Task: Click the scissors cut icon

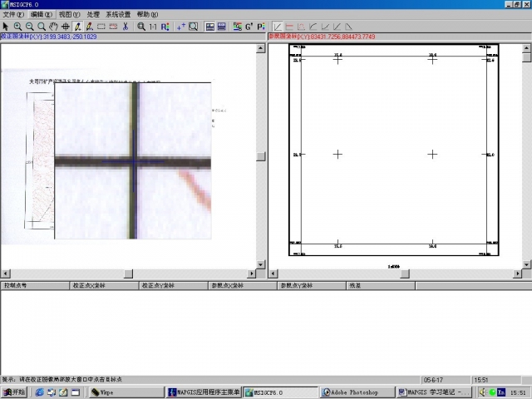Action: [125, 27]
